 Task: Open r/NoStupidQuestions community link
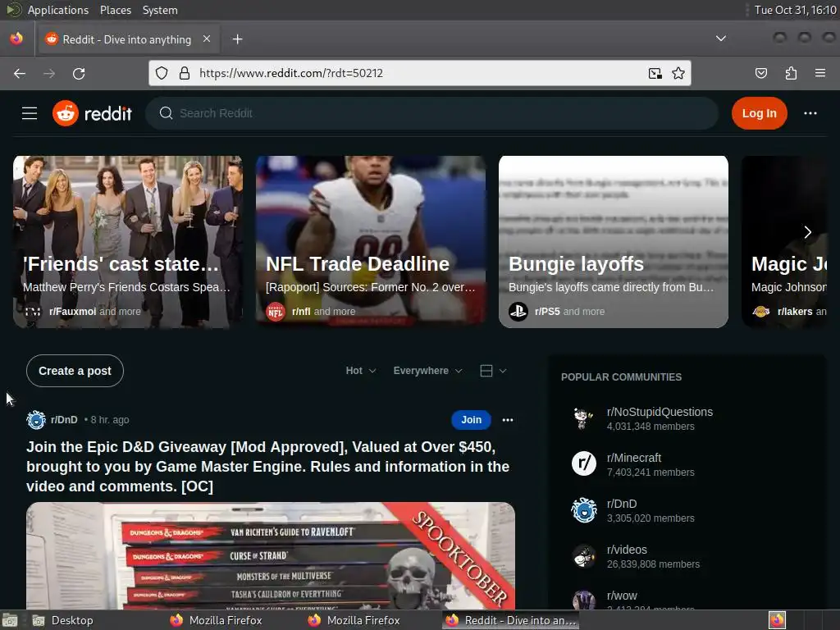(x=660, y=412)
